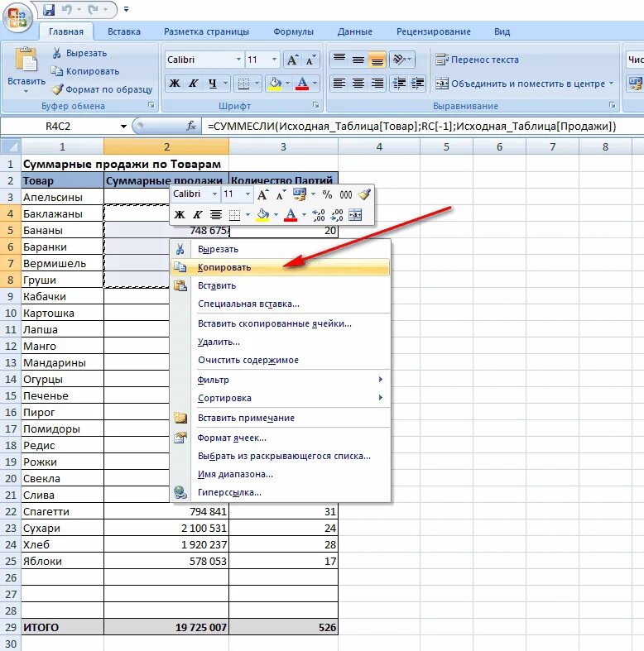Image resolution: width=644 pixels, height=651 pixels.
Task: Click the ribbon Paste (Вставить) clipboard icon
Action: pos(26,60)
